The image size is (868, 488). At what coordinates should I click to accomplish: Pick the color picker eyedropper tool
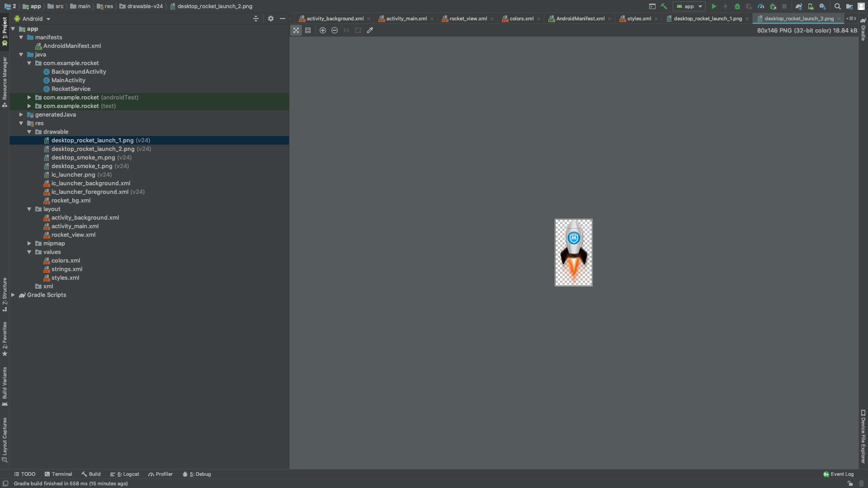(370, 30)
